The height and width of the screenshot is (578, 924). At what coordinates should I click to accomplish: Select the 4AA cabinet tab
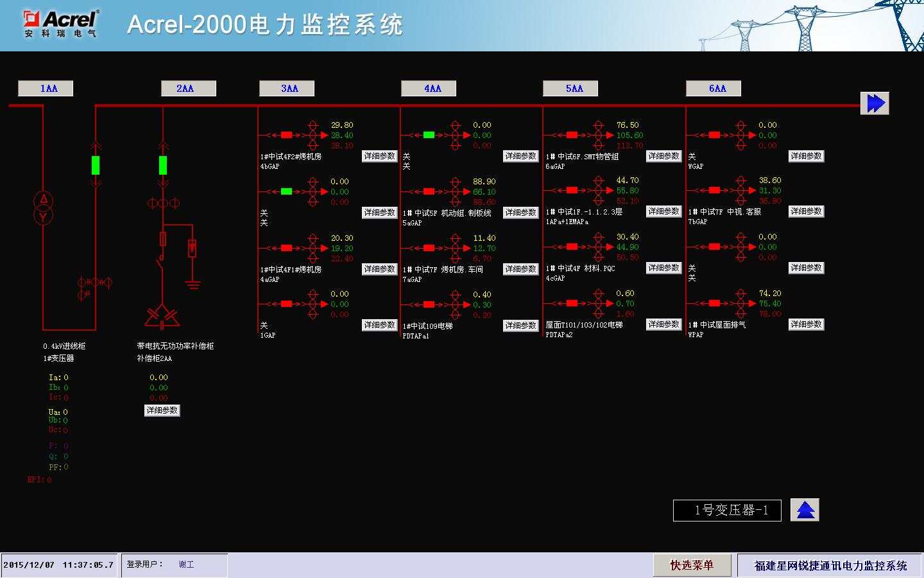pyautogui.click(x=429, y=89)
